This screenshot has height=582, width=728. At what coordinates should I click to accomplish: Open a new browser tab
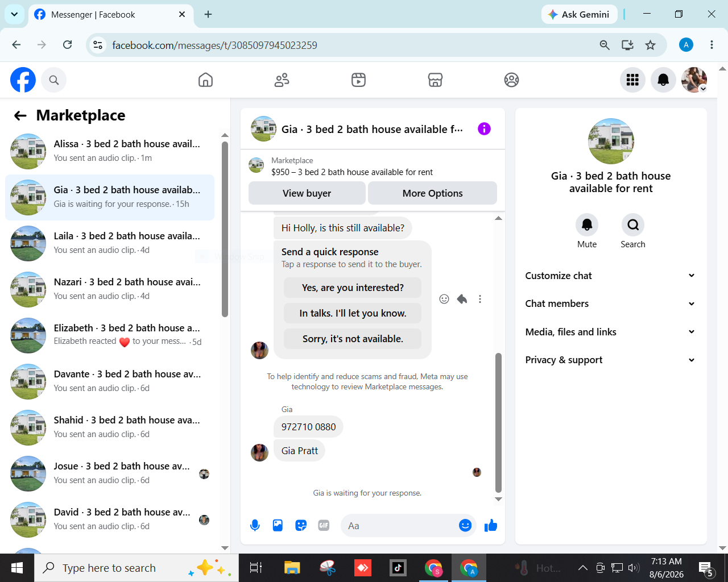[x=208, y=14]
